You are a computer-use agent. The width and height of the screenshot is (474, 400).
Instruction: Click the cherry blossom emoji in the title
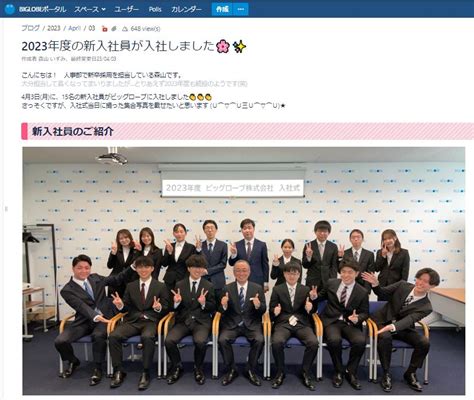(223, 46)
